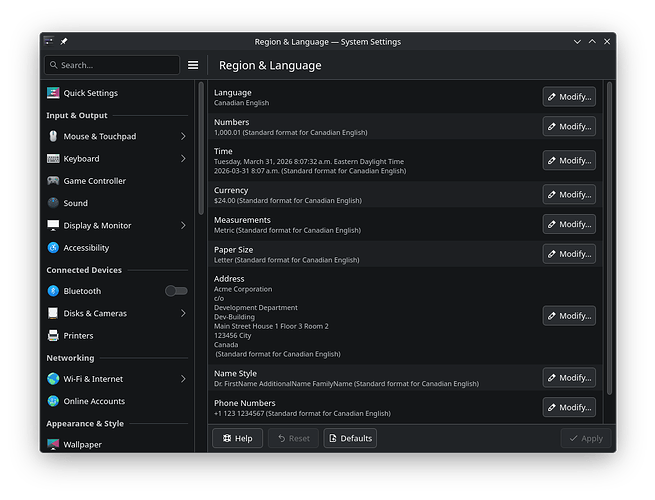
Task: Expand the Display & Monitor arrow
Action: coord(183,226)
